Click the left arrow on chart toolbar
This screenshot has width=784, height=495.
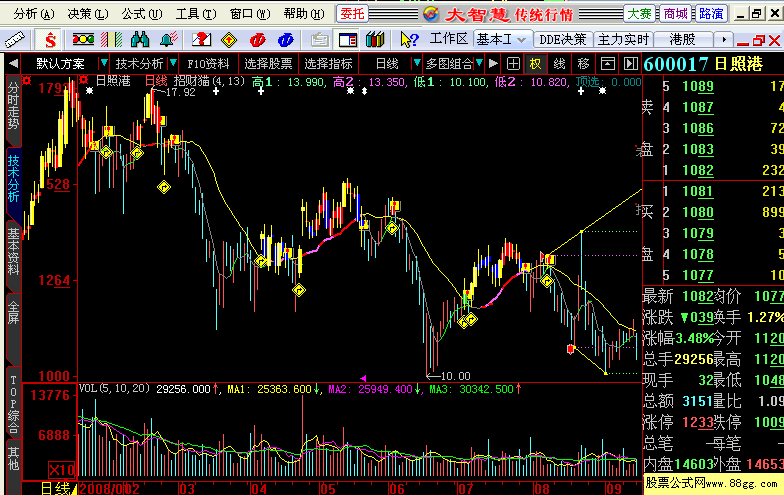14,64
